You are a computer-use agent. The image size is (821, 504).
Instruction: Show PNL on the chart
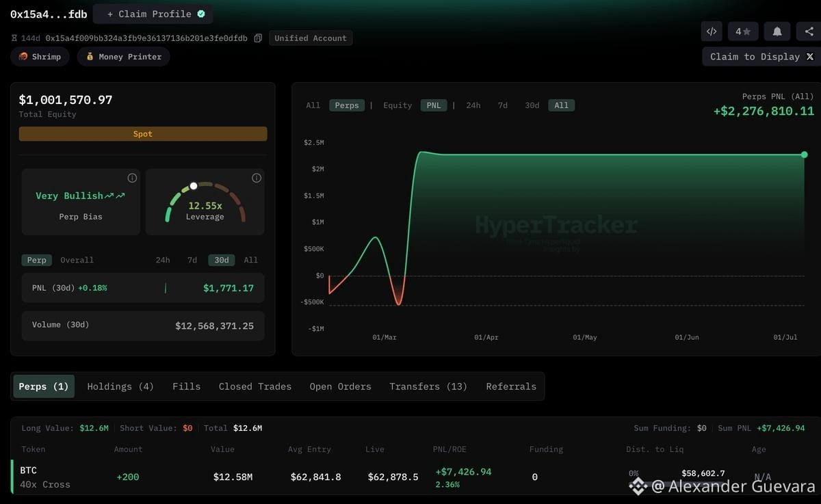[434, 105]
